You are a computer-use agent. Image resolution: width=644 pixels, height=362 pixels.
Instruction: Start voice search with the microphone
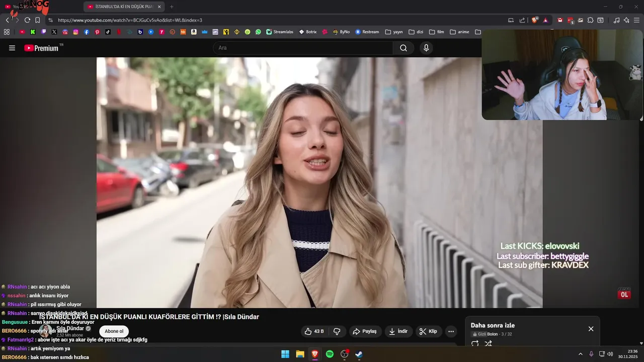426,48
